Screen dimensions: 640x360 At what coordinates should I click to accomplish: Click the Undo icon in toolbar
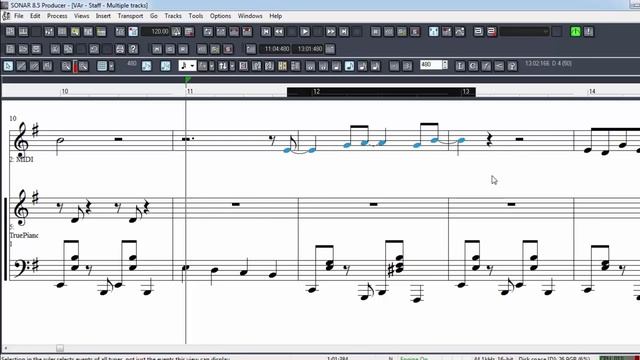(94, 49)
